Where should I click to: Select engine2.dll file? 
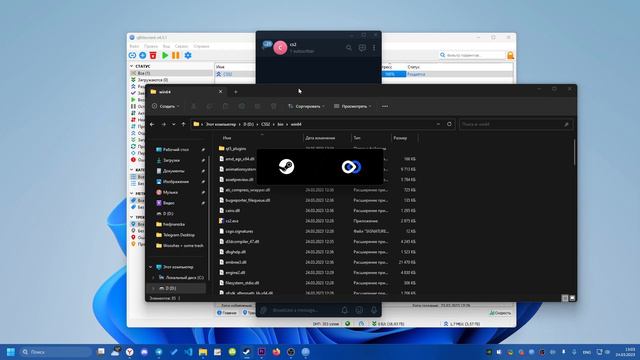click(235, 273)
